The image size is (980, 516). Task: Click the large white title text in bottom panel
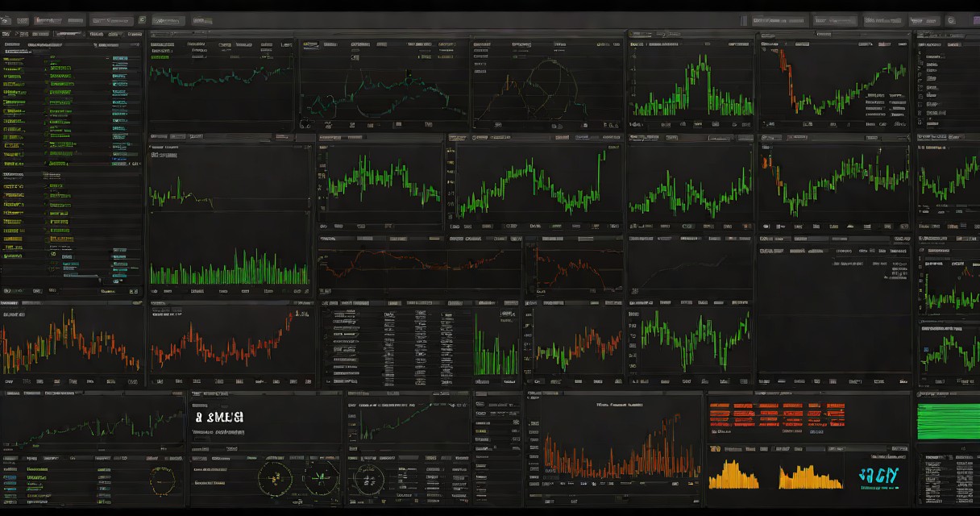coord(218,417)
